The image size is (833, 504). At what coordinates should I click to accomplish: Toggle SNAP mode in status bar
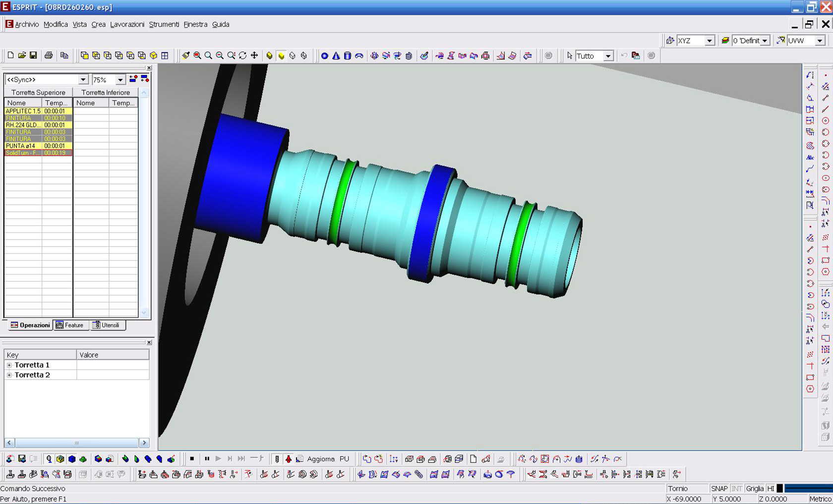tap(719, 489)
